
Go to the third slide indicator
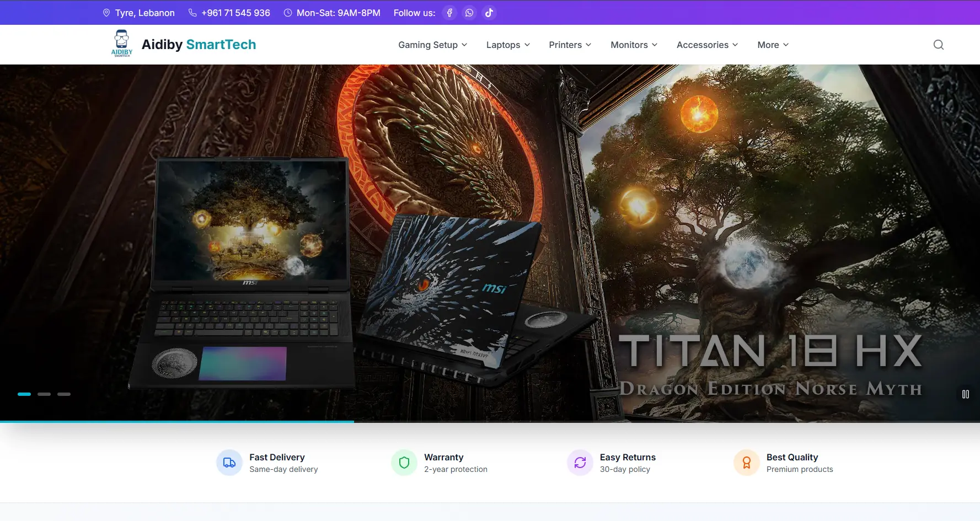pyautogui.click(x=64, y=394)
